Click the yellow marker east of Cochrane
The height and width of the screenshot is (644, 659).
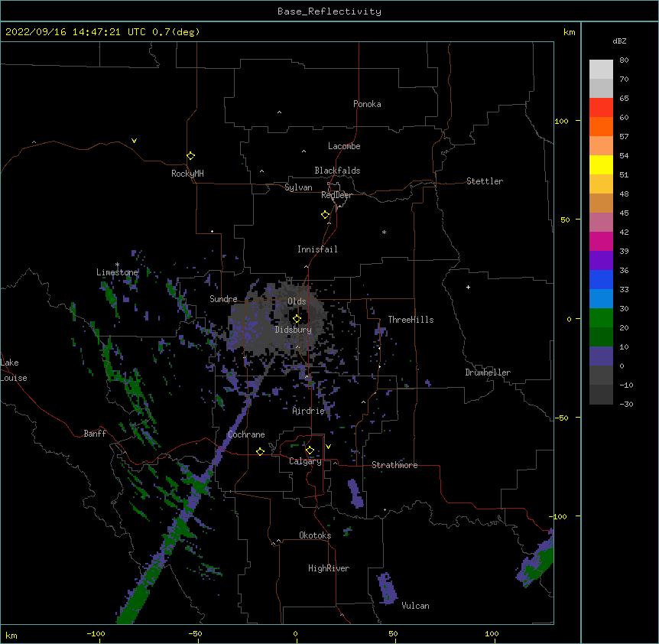[260, 451]
